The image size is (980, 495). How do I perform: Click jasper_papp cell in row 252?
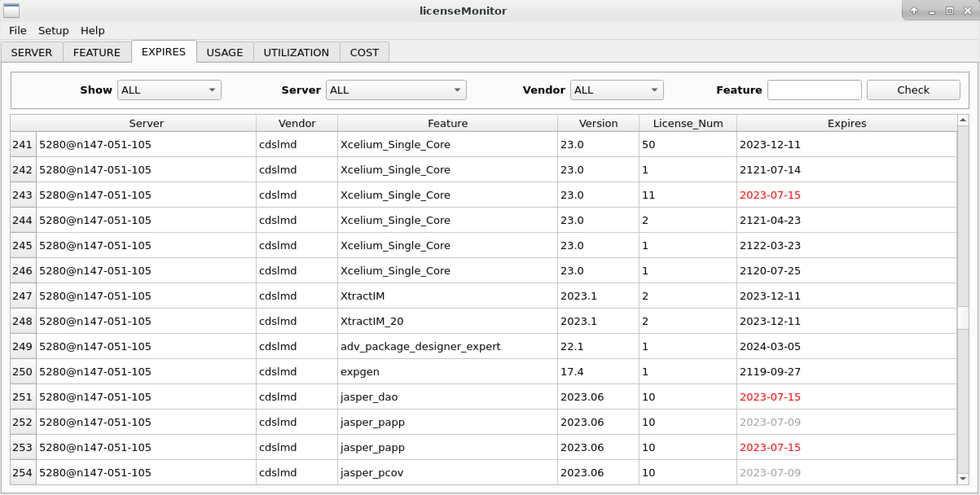[x=448, y=422]
